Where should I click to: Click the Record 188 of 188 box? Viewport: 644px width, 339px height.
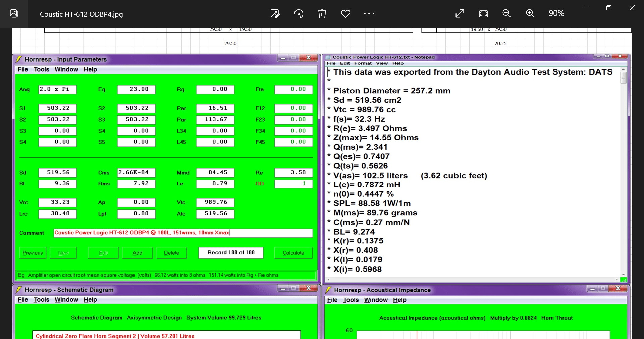tap(231, 253)
